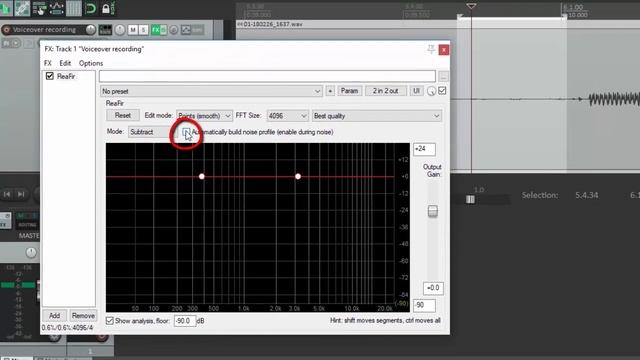Open the No preset dropdown

click(x=211, y=91)
